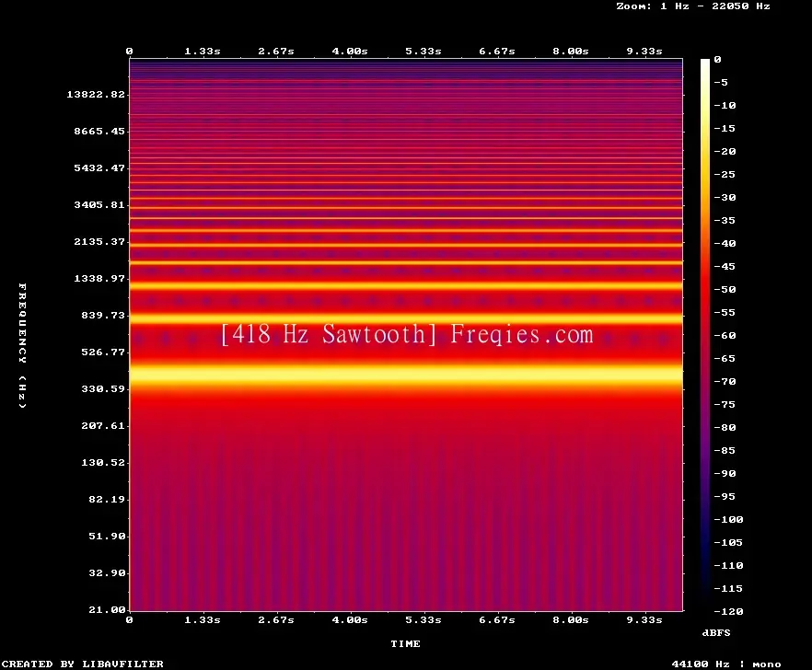Image resolution: width=812 pixels, height=670 pixels.
Task: Click the 130.52 frequency axis label
Action: (x=103, y=462)
